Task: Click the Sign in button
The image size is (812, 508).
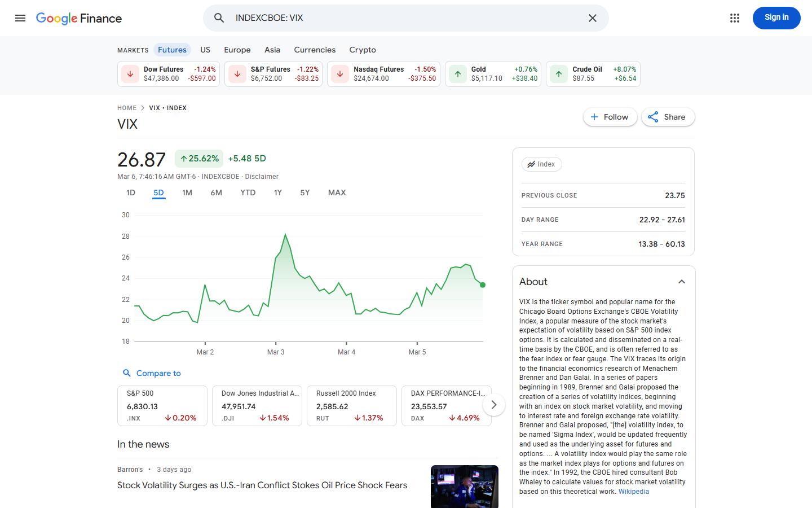Action: (776, 17)
